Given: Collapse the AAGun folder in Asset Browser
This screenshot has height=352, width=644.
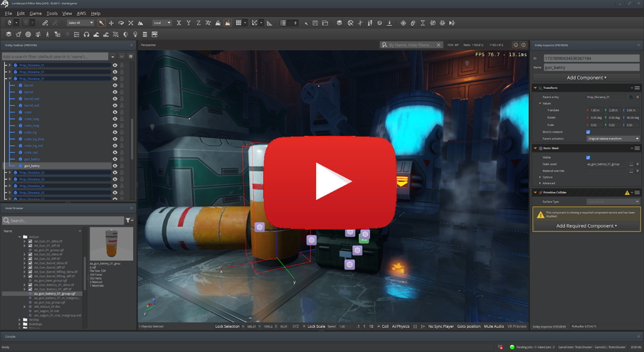Looking at the screenshot, I should point(19,237).
